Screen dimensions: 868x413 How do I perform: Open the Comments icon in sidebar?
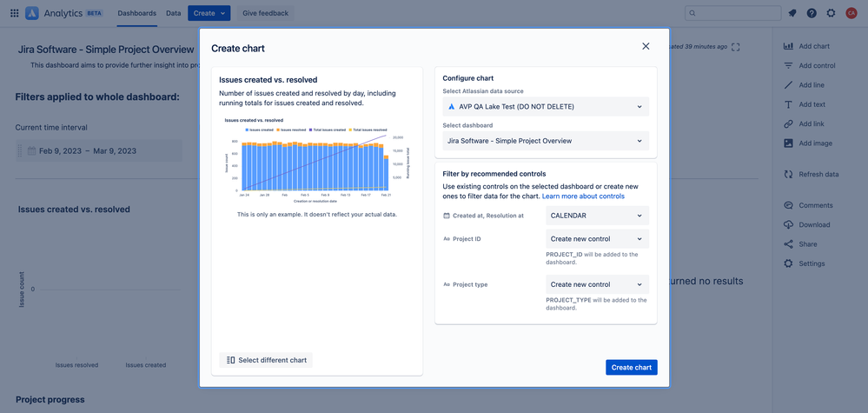coord(789,205)
